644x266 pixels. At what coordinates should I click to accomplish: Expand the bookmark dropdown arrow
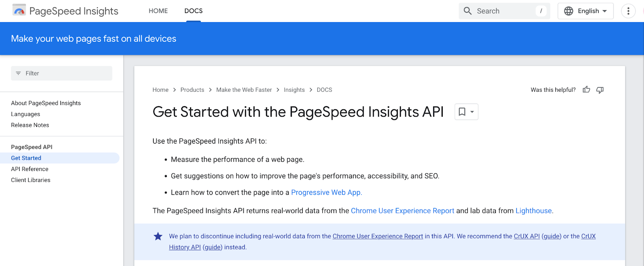pos(472,112)
